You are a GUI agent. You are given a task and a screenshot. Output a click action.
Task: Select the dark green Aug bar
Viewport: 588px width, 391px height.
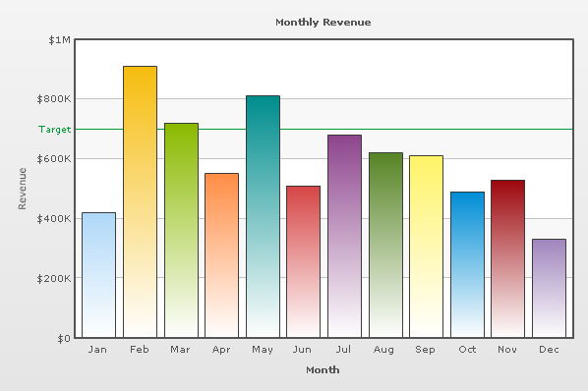(385, 245)
